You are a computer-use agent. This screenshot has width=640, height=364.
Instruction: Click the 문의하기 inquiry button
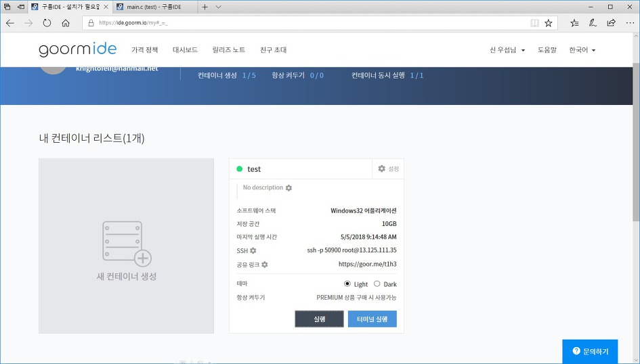(x=590, y=351)
